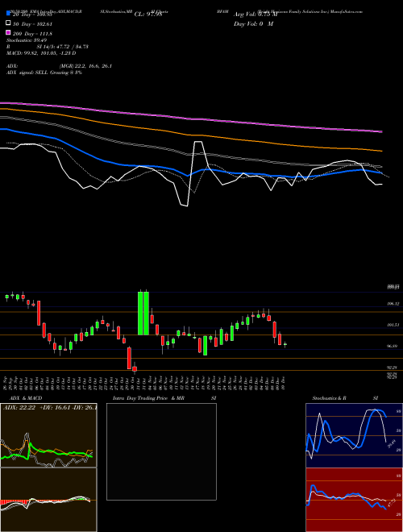
Task: Click the 101.51 price axis label
Action: click(x=393, y=325)
